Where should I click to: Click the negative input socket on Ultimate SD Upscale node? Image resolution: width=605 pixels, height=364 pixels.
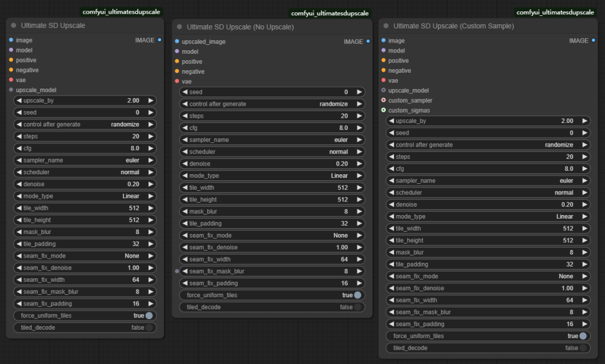coord(11,70)
